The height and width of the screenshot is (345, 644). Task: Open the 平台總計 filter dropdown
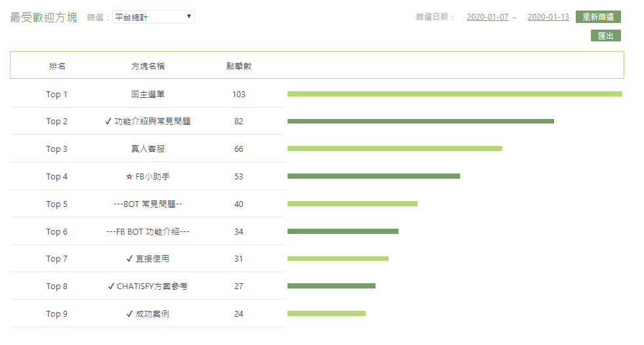click(154, 17)
